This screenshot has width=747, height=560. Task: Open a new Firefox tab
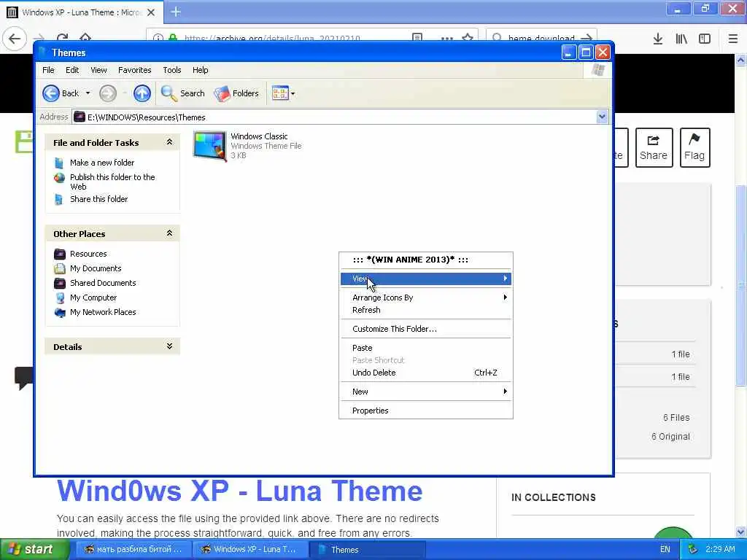tap(175, 12)
